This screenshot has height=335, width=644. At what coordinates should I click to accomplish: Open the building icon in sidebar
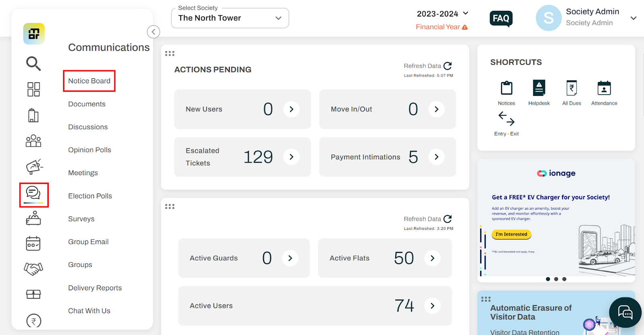coord(33,115)
